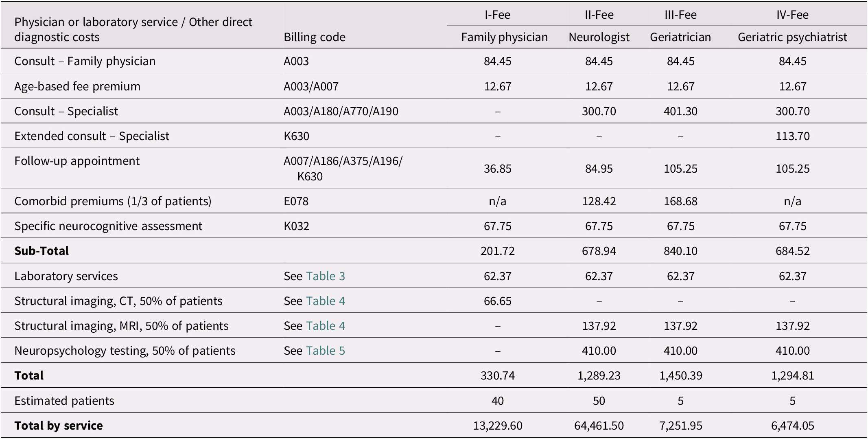Click billing code E078
Screen dimensions: 868x439
coord(296,201)
